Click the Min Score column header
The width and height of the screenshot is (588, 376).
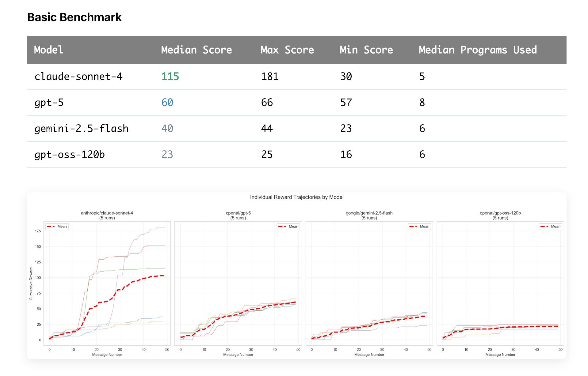click(366, 50)
